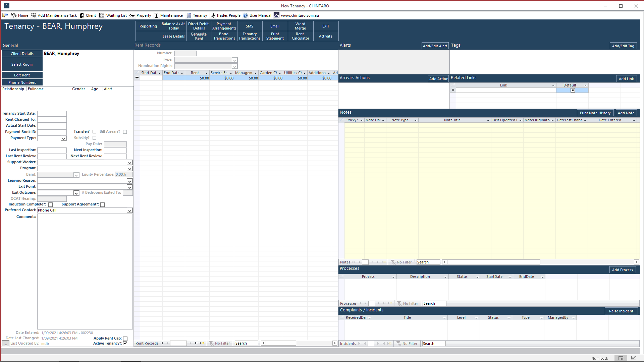Click the Raise Incident button
Image resolution: width=644 pixels, height=362 pixels.
click(x=621, y=311)
